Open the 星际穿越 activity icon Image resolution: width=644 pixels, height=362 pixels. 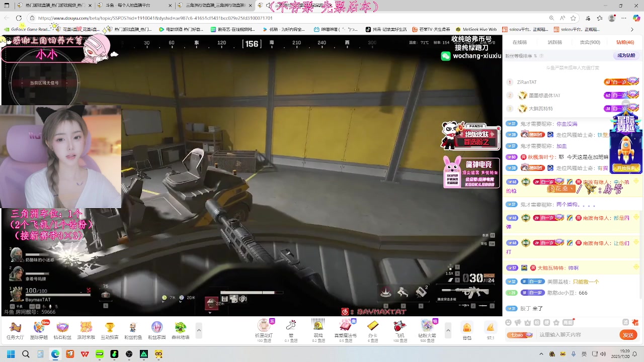(x=39, y=330)
